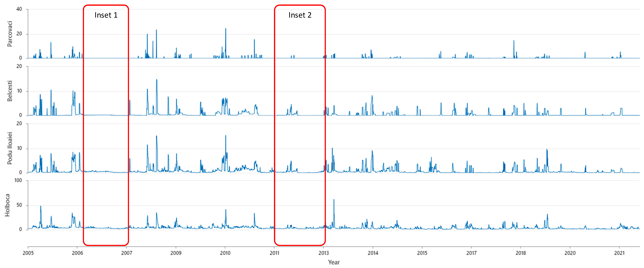Click the Inset 1 label text
The height and width of the screenshot is (268, 644).
(106, 15)
